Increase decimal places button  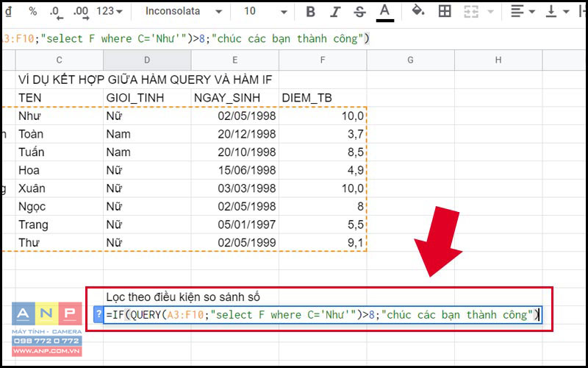tap(81, 13)
